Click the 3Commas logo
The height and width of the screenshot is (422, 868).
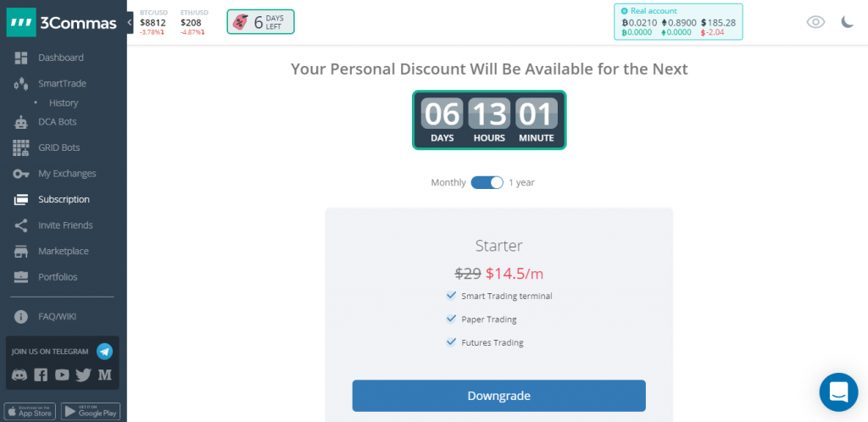coord(62,23)
